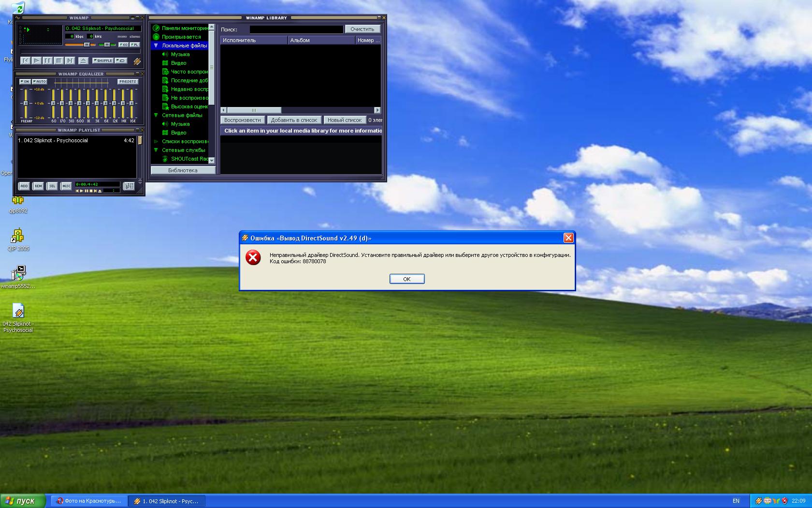Click Winamp main window menu icon in title bar
The height and width of the screenshot is (508, 812).
18,18
